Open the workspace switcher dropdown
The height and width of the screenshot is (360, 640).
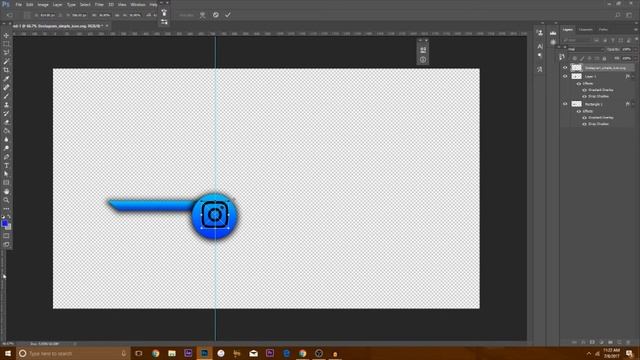point(629,15)
